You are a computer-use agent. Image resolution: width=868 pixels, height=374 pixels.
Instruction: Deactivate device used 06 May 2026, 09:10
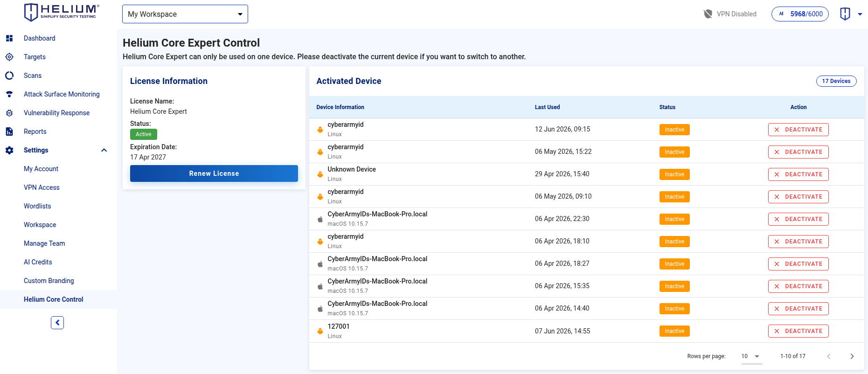[799, 197]
